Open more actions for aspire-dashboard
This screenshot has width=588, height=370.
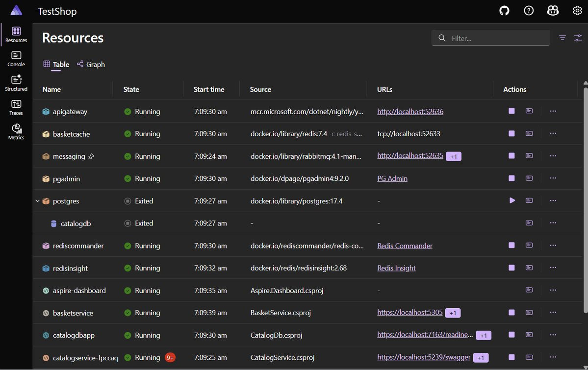(553, 290)
